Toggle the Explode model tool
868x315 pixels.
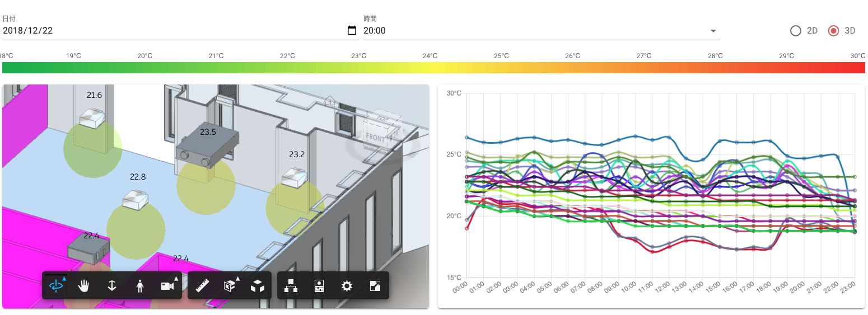click(258, 286)
